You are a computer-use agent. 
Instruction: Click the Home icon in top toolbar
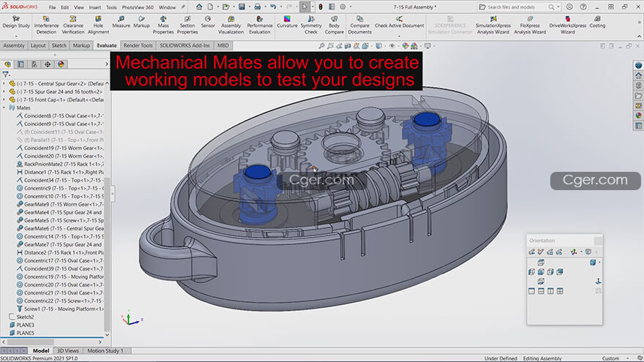(x=199, y=7)
